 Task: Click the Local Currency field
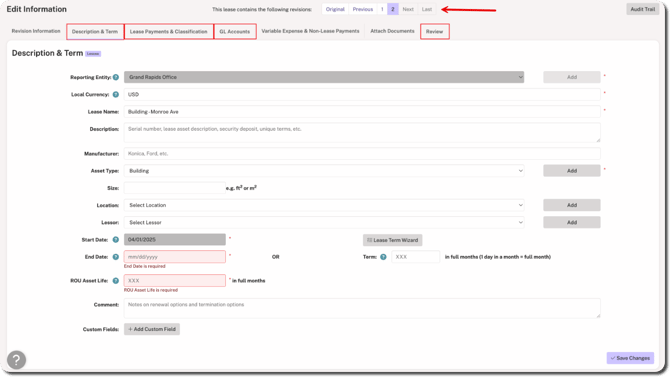click(362, 94)
